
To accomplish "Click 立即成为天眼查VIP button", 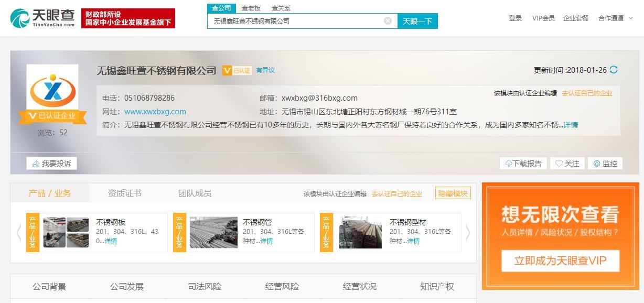I will click(x=561, y=261).
